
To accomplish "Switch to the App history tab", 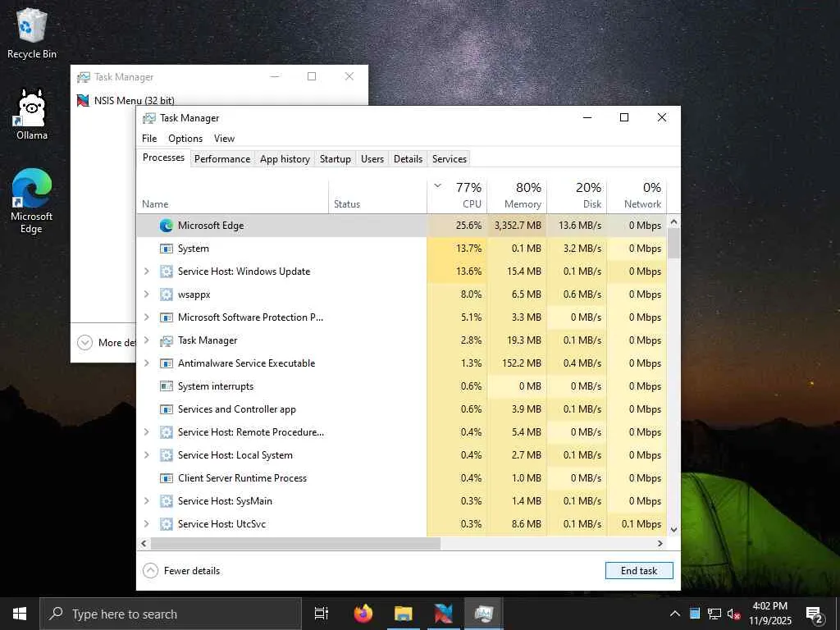I will (285, 159).
